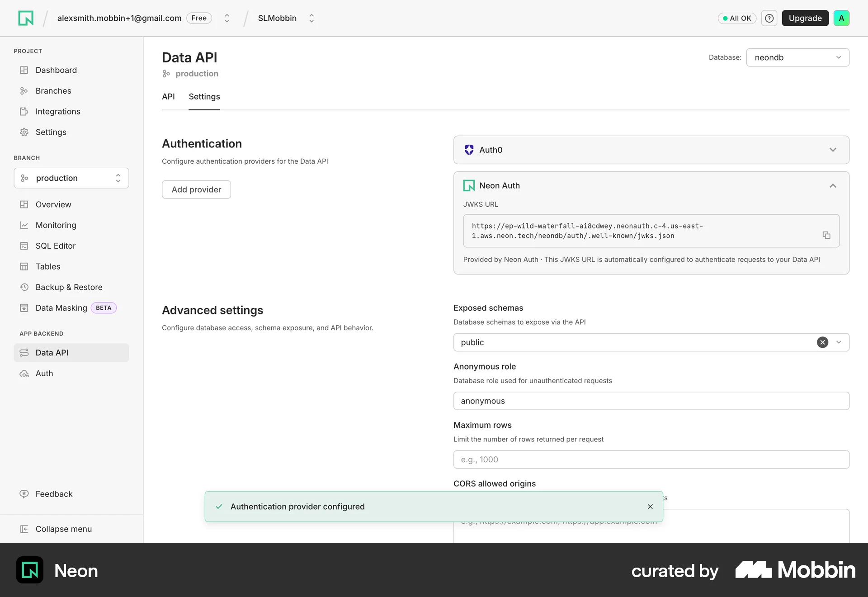The height and width of the screenshot is (597, 868).
Task: Open Monitoring in the sidebar
Action: tap(71, 225)
